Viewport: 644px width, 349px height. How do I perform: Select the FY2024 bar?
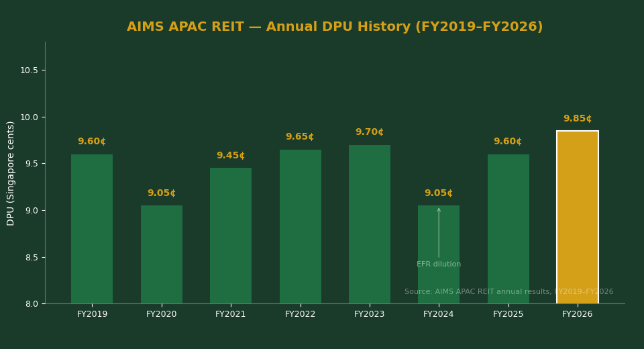pyautogui.click(x=439, y=254)
